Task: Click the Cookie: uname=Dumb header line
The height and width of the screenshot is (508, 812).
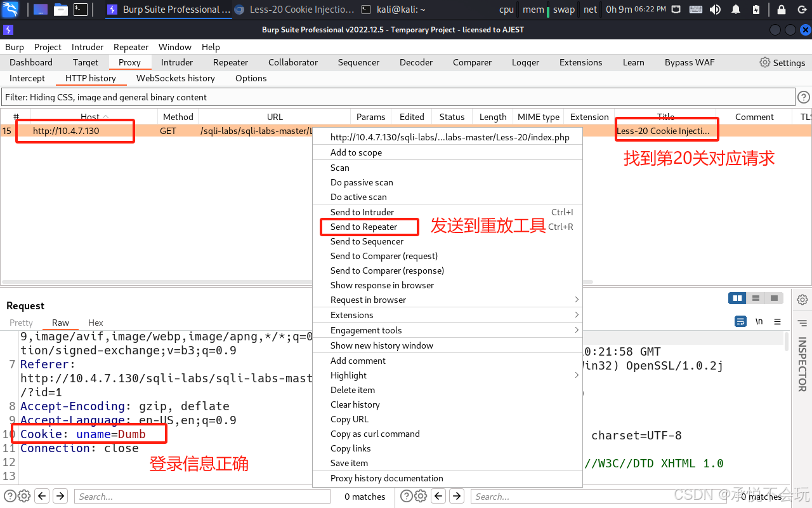Action: coord(83,434)
